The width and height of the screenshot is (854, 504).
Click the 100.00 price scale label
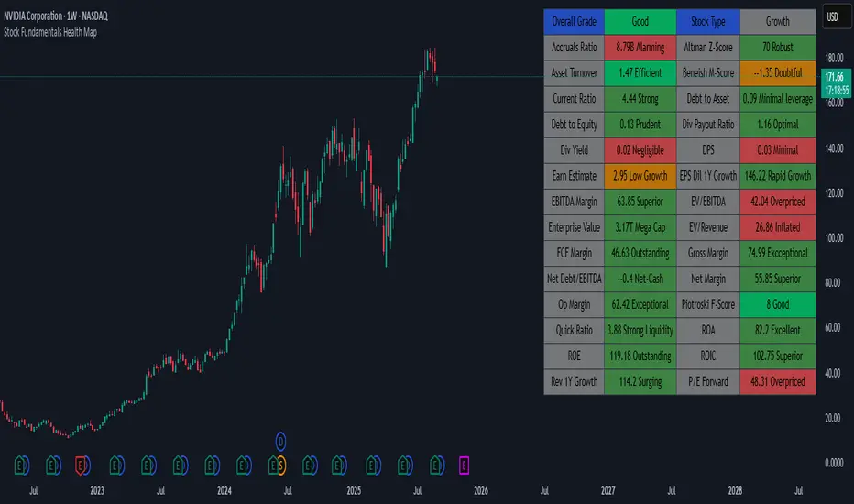834,238
